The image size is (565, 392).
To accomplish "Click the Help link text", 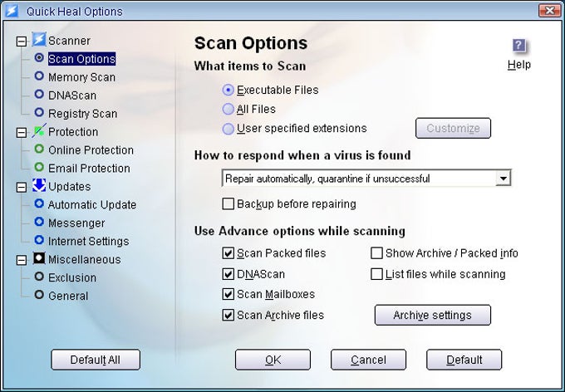I will 518,65.
